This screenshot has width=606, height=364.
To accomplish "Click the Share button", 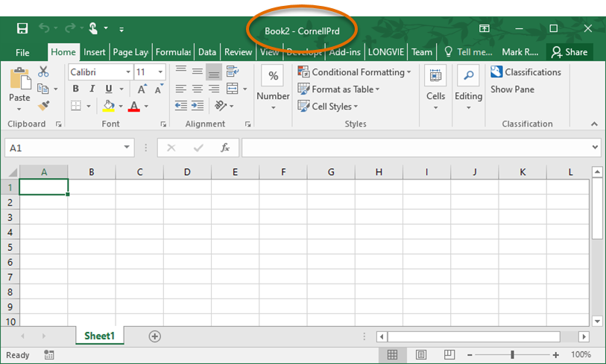I will click(x=569, y=52).
